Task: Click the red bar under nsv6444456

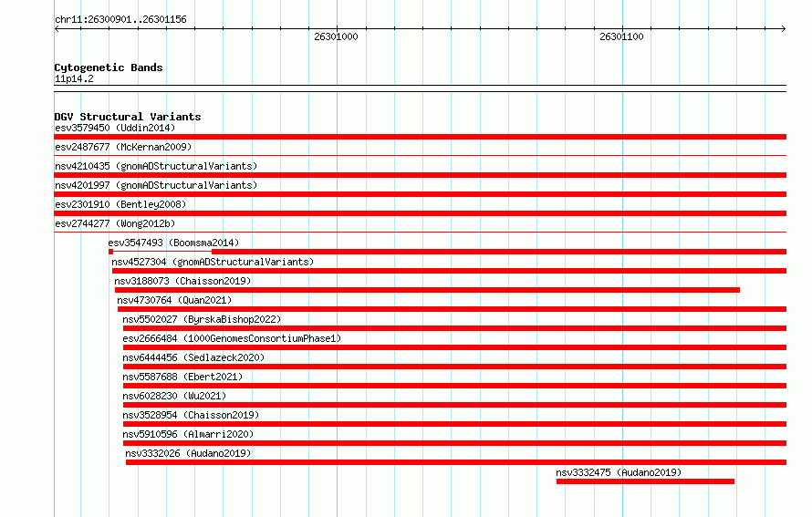Action: click(454, 367)
